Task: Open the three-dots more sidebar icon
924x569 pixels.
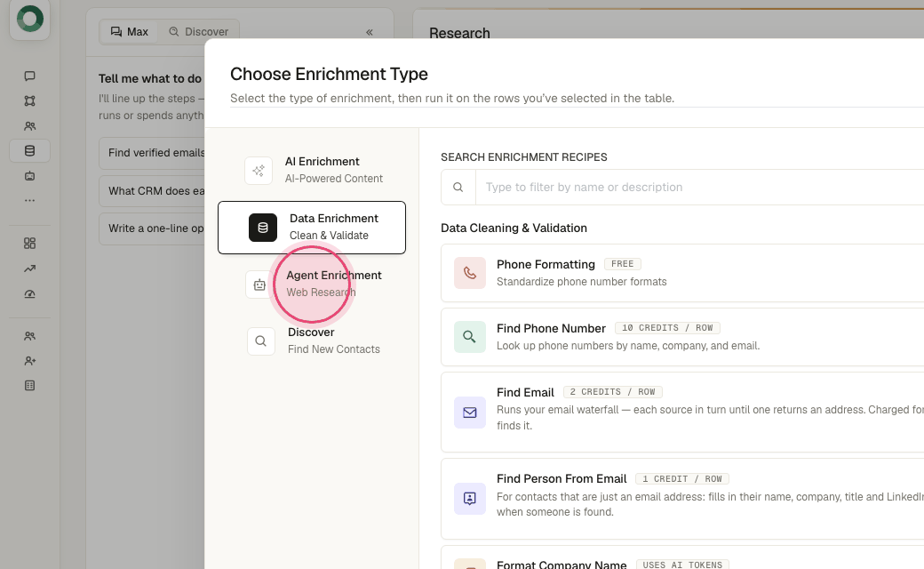Action: point(29,200)
